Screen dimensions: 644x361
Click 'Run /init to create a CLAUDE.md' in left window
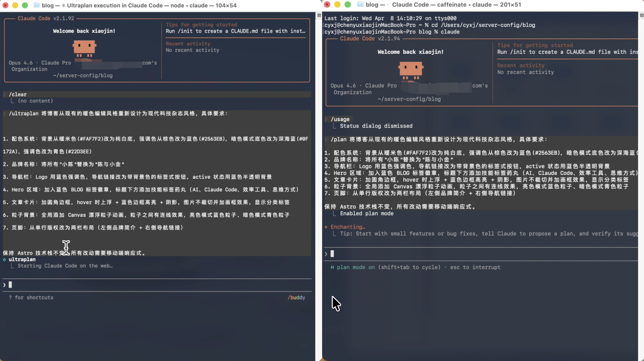tap(235, 31)
